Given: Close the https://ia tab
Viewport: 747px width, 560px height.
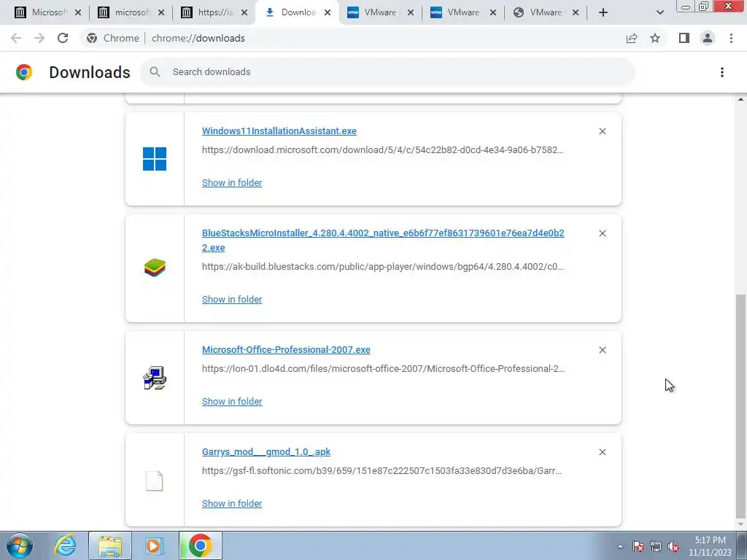Looking at the screenshot, I should tap(244, 12).
